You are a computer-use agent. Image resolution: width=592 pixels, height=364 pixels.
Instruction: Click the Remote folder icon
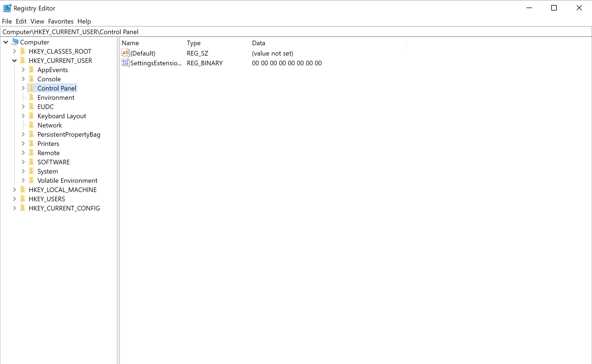tap(32, 153)
